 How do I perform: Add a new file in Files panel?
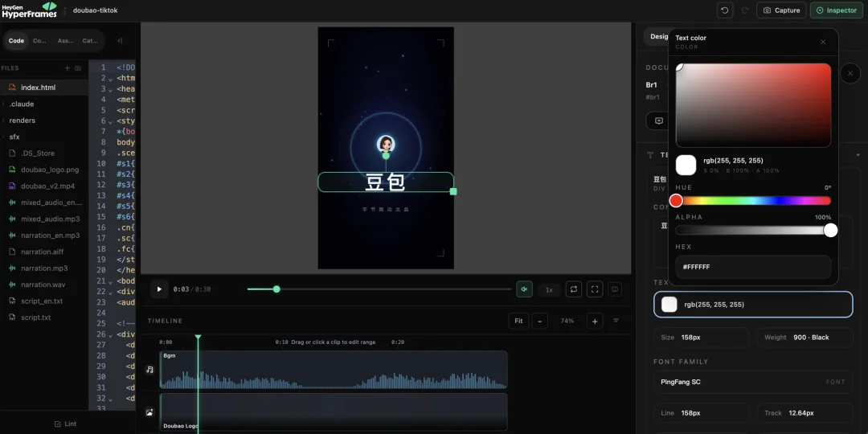[x=68, y=68]
